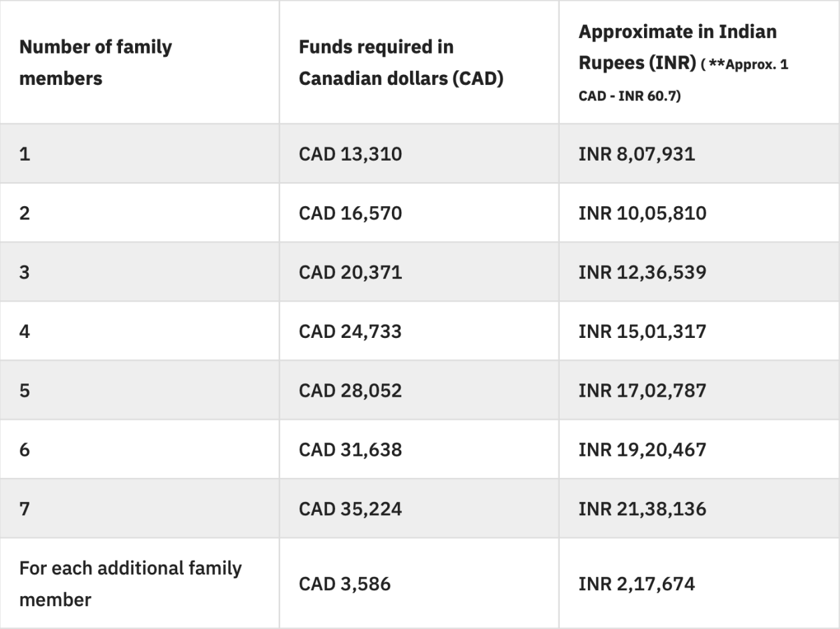
Task: Select the CAD 13,310 cell
Action: click(x=350, y=155)
